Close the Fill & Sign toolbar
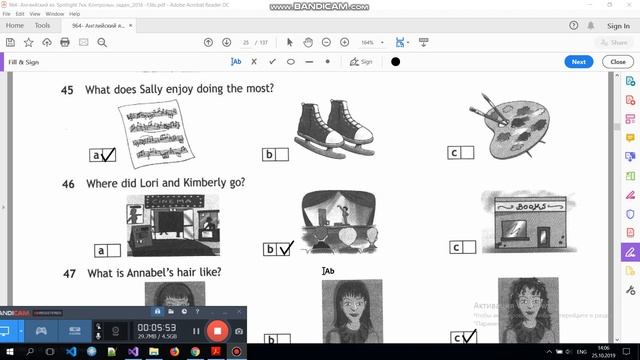This screenshot has height=360, width=640. pos(618,62)
